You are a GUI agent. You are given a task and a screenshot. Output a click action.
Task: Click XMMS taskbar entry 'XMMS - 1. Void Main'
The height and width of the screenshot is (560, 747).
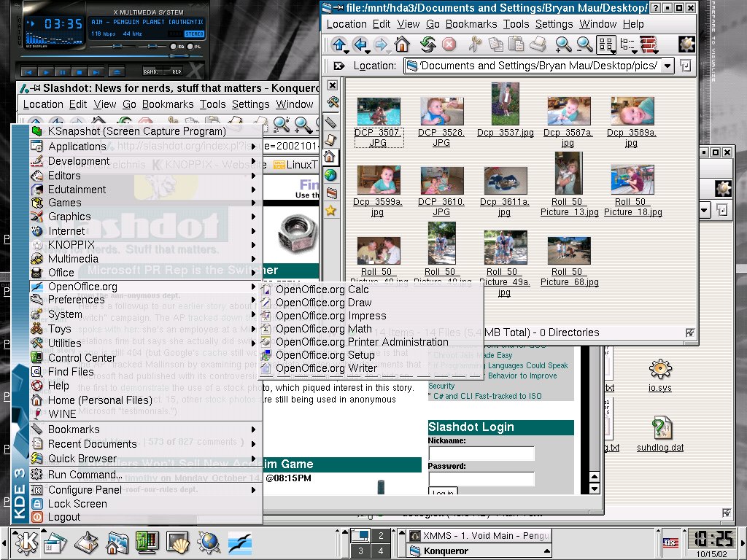tap(479, 536)
